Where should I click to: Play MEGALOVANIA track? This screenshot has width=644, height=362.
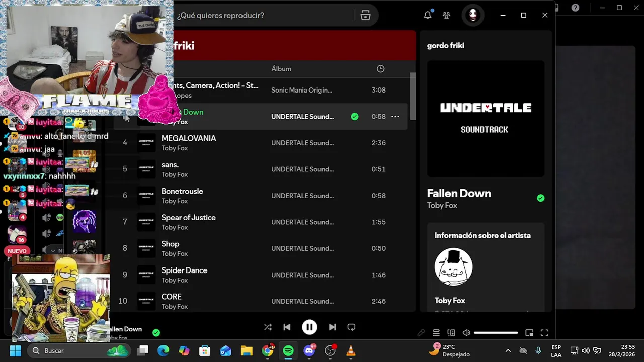tap(189, 138)
